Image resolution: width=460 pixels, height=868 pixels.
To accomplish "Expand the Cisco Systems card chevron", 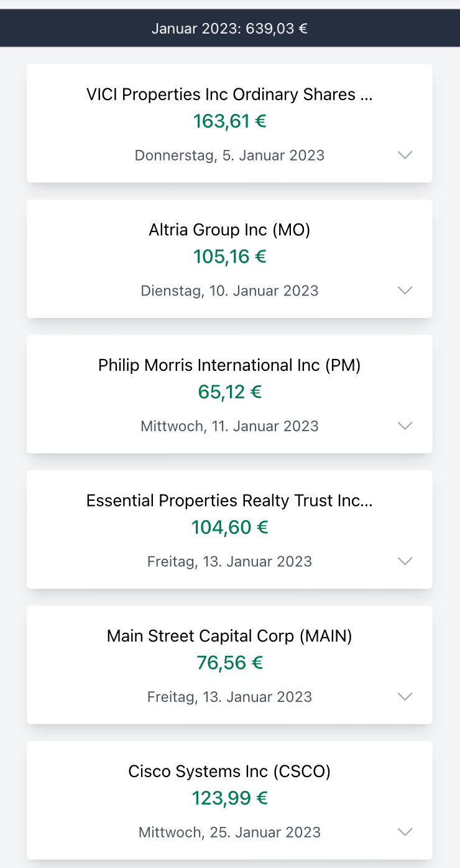I will 405,832.
